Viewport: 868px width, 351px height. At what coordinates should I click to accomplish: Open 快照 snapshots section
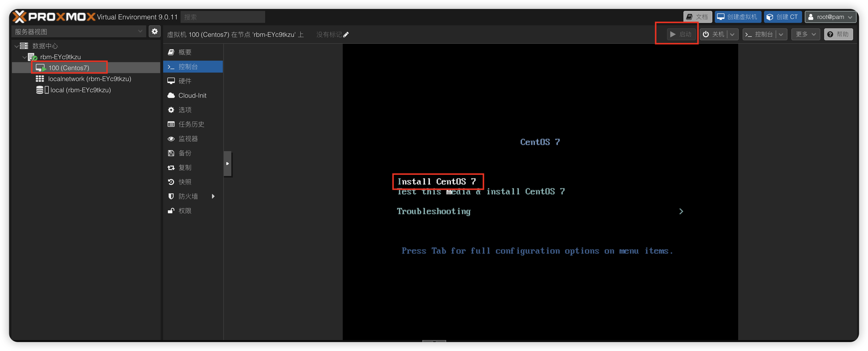click(185, 182)
